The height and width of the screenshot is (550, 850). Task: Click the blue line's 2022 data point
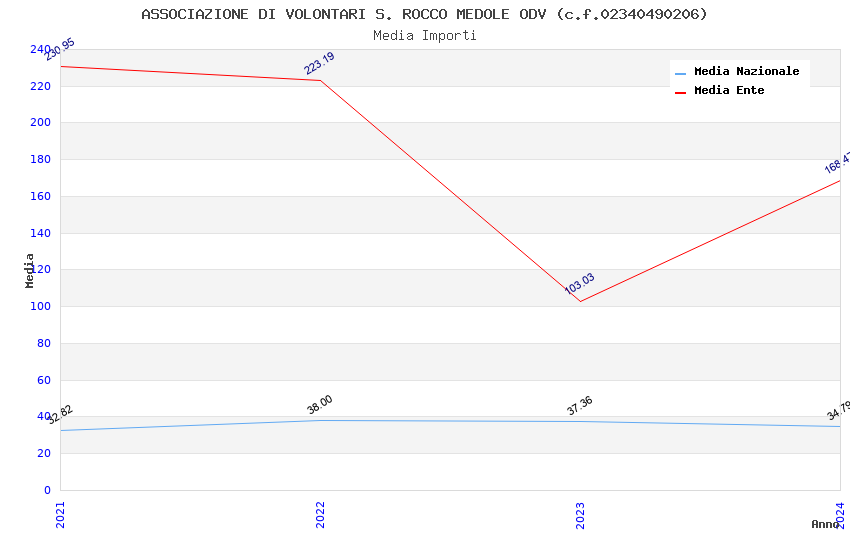[x=320, y=420]
